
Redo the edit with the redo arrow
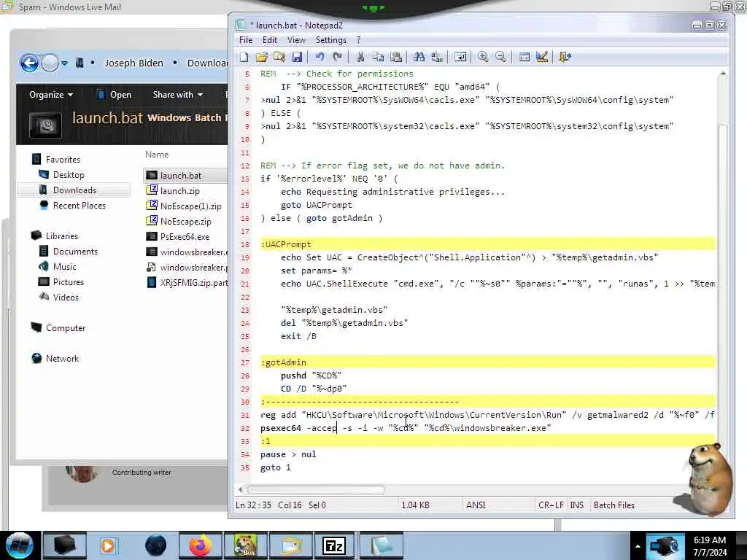(x=337, y=57)
